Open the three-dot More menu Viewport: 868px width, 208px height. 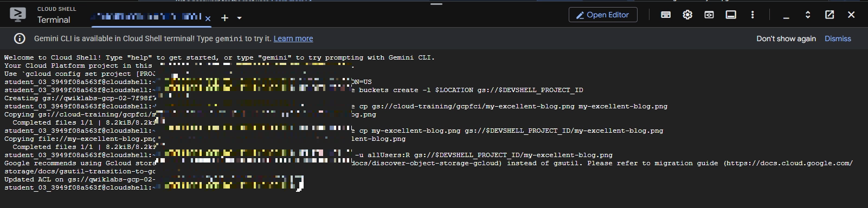click(x=753, y=15)
